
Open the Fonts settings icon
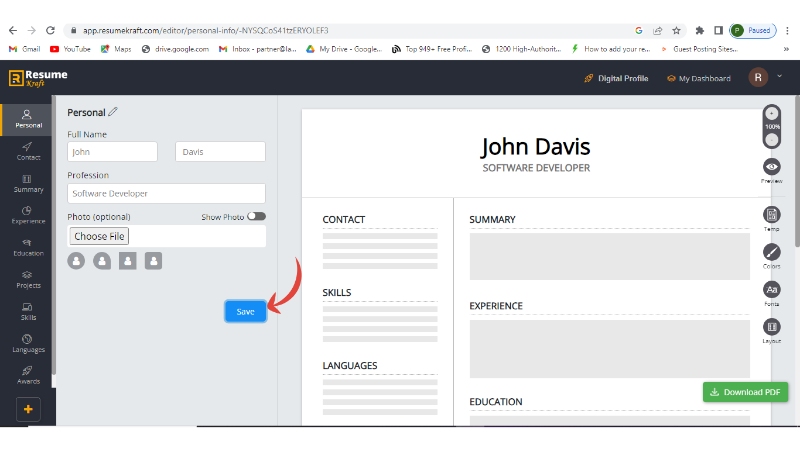pos(771,289)
